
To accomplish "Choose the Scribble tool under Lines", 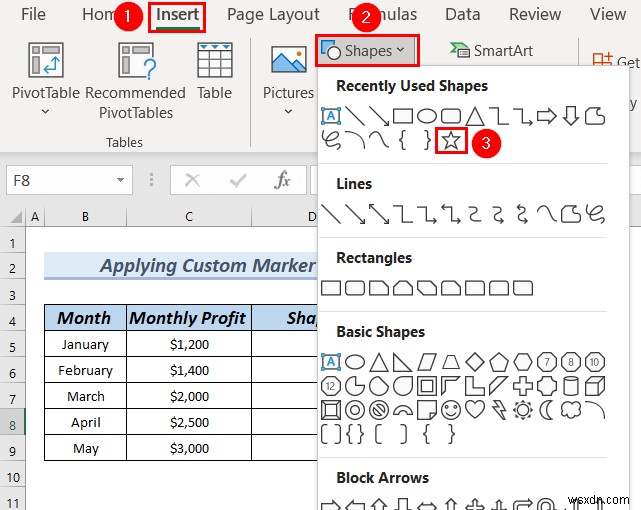I will coord(595,214).
